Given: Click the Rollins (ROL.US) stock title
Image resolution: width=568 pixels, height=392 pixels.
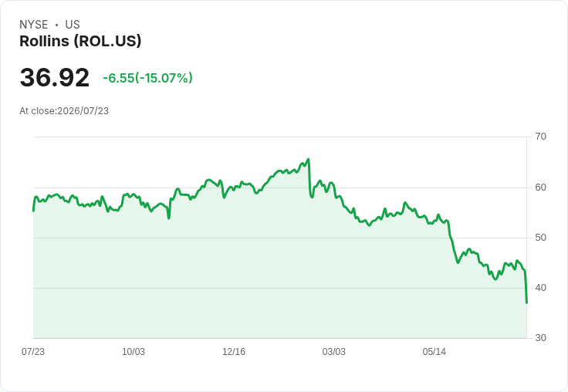Looking at the screenshot, I should coord(80,41).
